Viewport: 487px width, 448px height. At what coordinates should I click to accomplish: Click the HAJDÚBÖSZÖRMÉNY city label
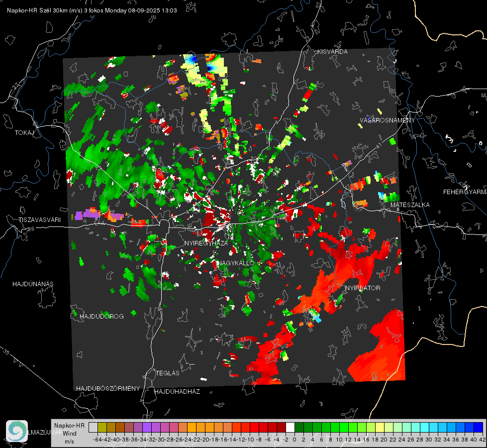108,389
